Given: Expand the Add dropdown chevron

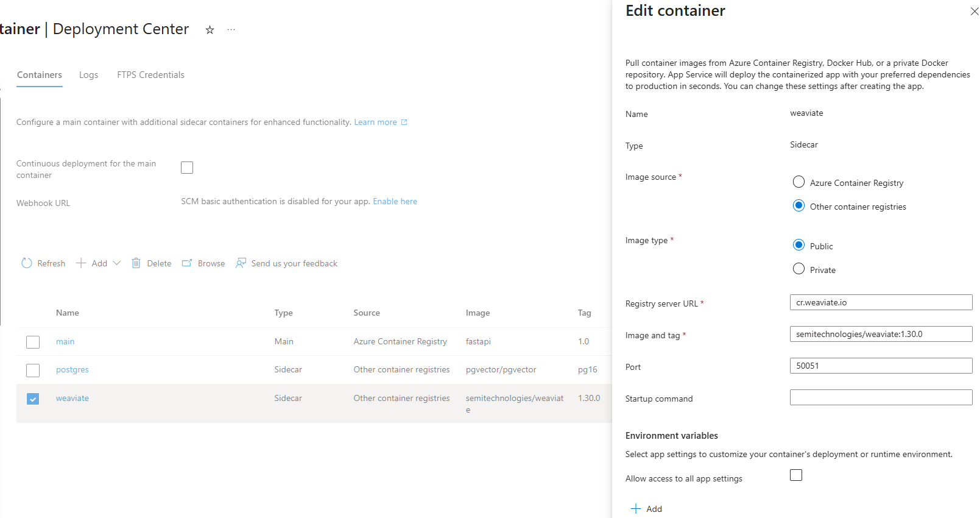Looking at the screenshot, I should (117, 263).
